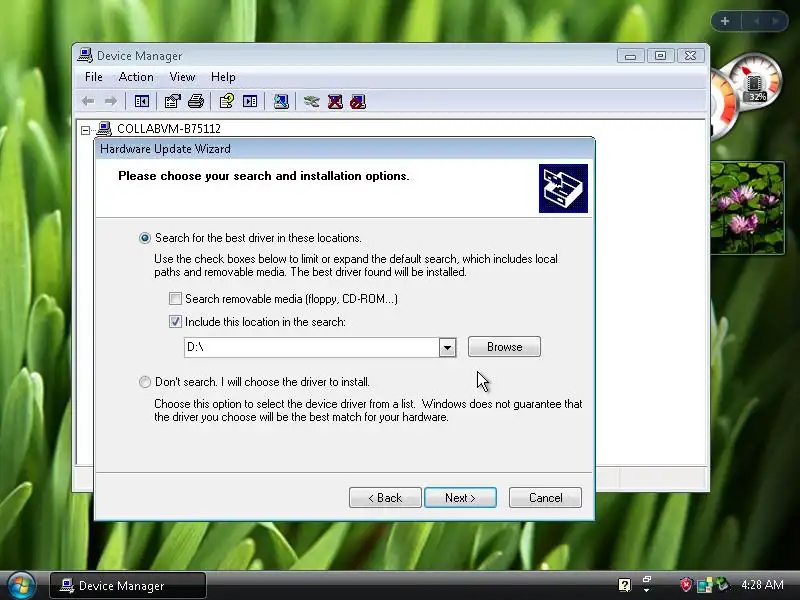This screenshot has width=800, height=600.
Task: Toggle the show/hide console tree toolbar icon
Action: [142, 102]
